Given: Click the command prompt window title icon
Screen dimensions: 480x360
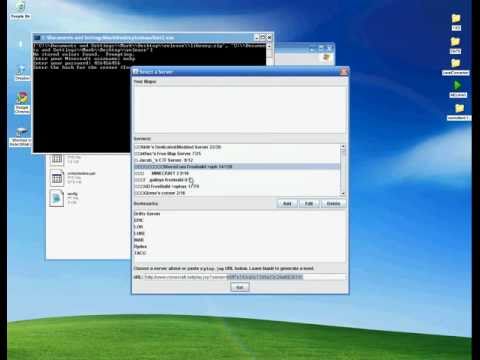Looking at the screenshot, I should click(37, 38).
